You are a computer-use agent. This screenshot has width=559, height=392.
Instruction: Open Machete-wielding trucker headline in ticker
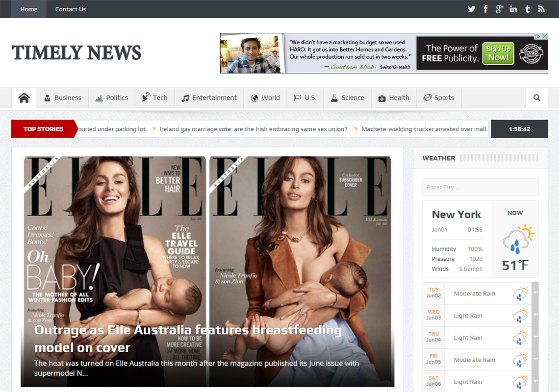click(424, 129)
